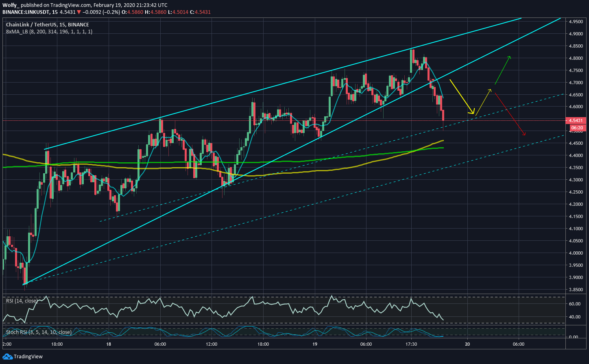
Task: Click the 4.8000 price axis label
Action: coord(577,58)
